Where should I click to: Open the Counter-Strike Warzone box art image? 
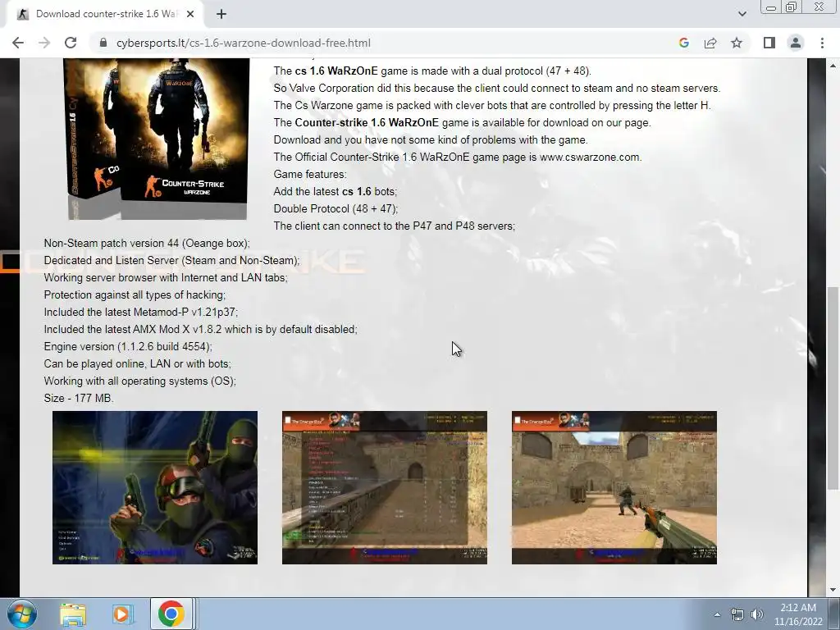[155, 138]
